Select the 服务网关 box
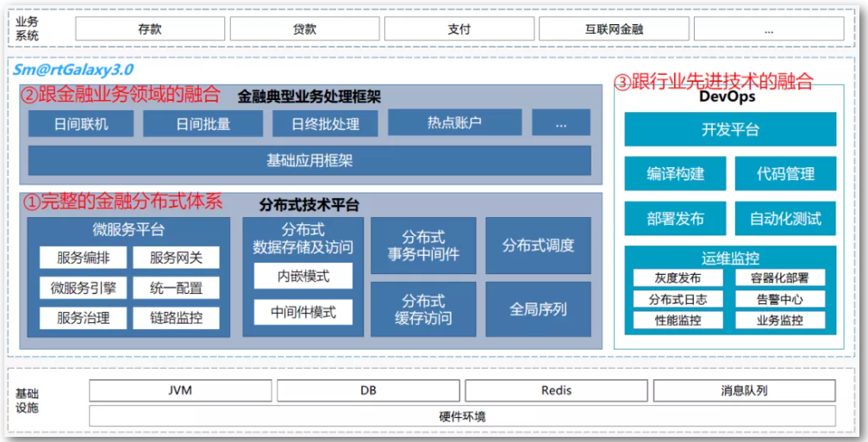The width and height of the screenshot is (868, 442). [x=176, y=258]
